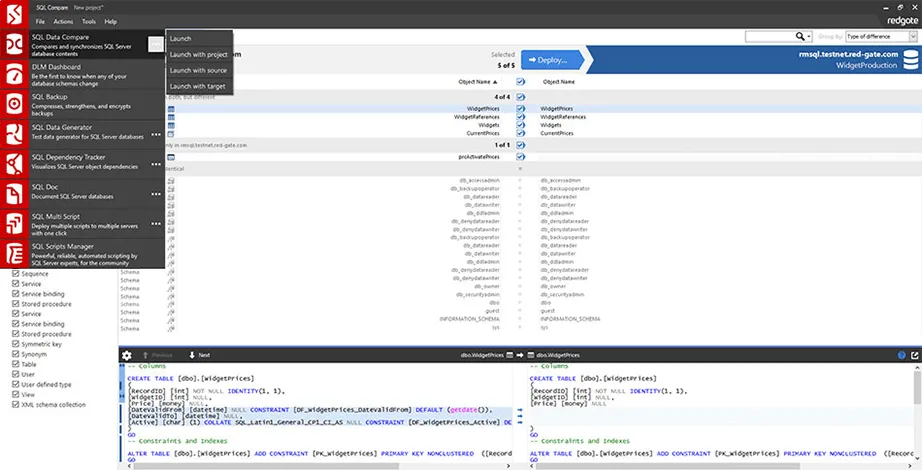Click the SQL Data Compare product icon
922x470 pixels.
pos(15,44)
